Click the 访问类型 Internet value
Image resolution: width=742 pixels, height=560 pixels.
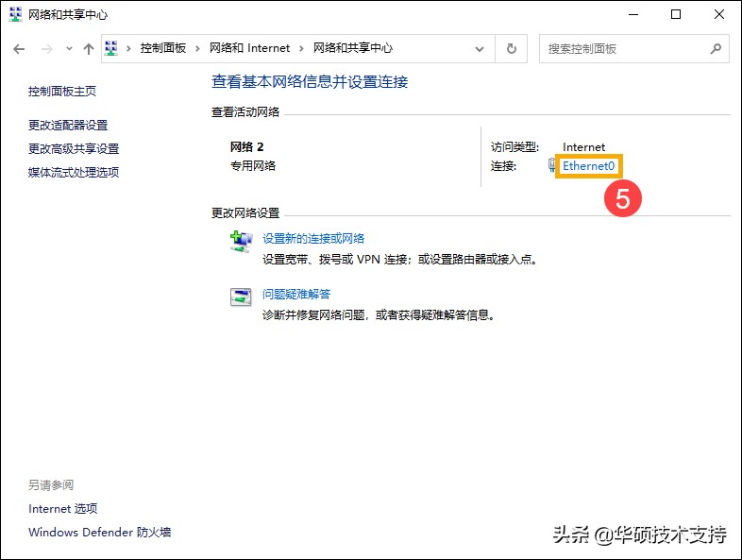point(583,147)
